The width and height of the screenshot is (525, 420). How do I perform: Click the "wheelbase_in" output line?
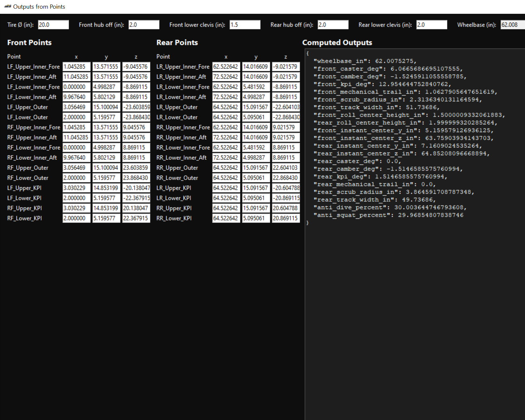[365, 61]
